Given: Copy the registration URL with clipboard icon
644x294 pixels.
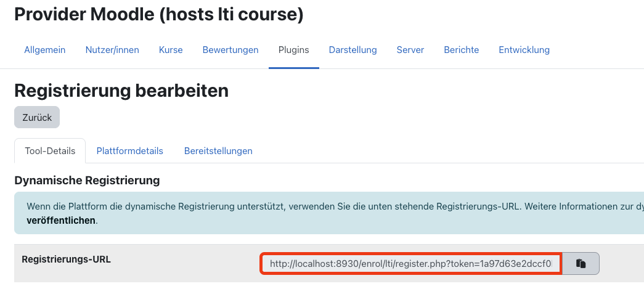Looking at the screenshot, I should (581, 263).
